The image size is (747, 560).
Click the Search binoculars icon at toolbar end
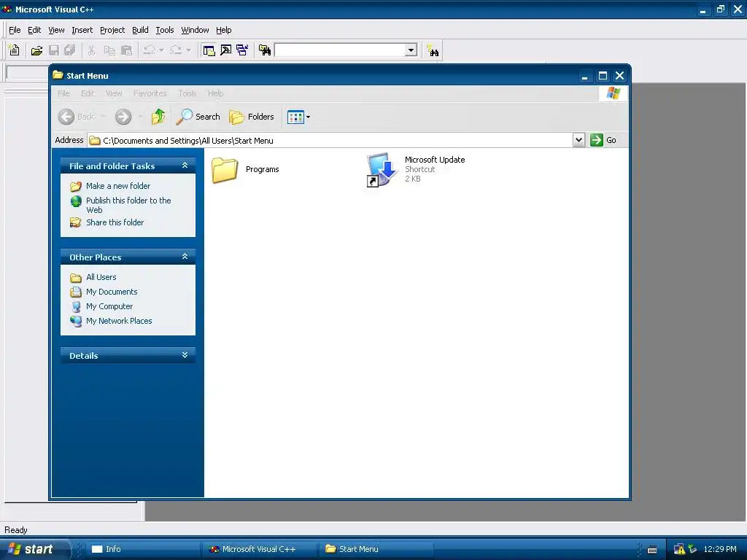[x=433, y=50]
